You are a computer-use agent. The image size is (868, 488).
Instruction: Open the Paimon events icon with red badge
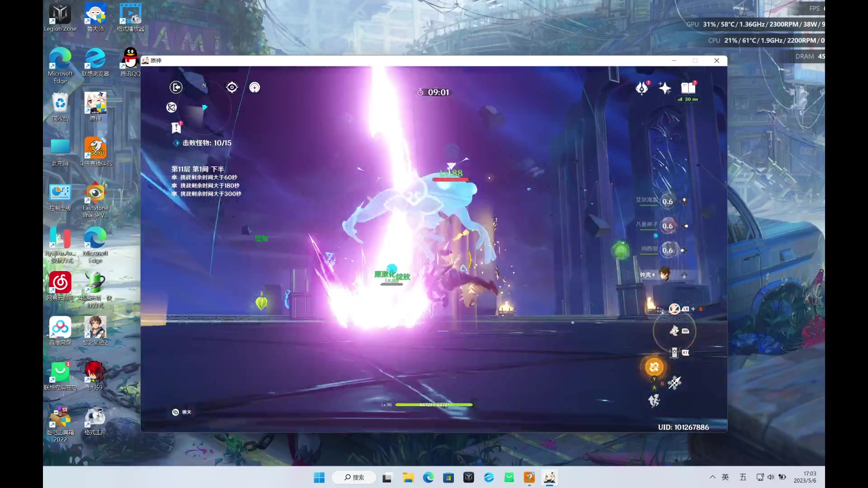pos(642,88)
